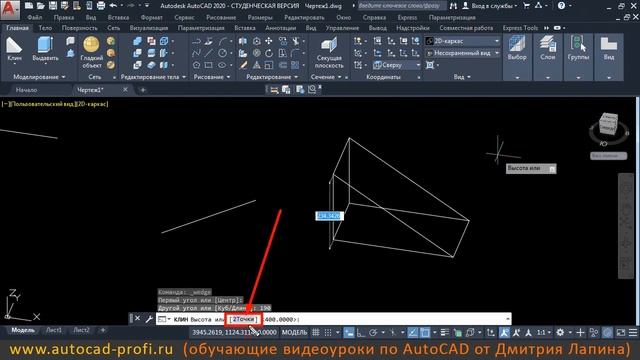This screenshot has height=360, width=640.
Task: Click the command line customize wrench icon
Action: click(149, 319)
